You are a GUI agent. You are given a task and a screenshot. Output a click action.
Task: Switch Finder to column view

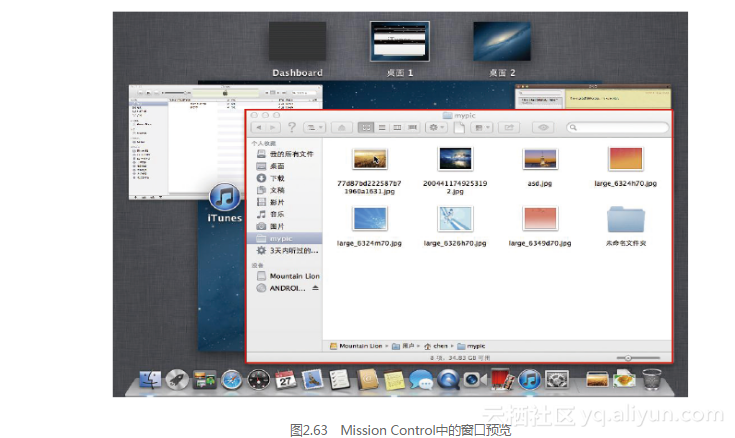pyautogui.click(x=397, y=127)
